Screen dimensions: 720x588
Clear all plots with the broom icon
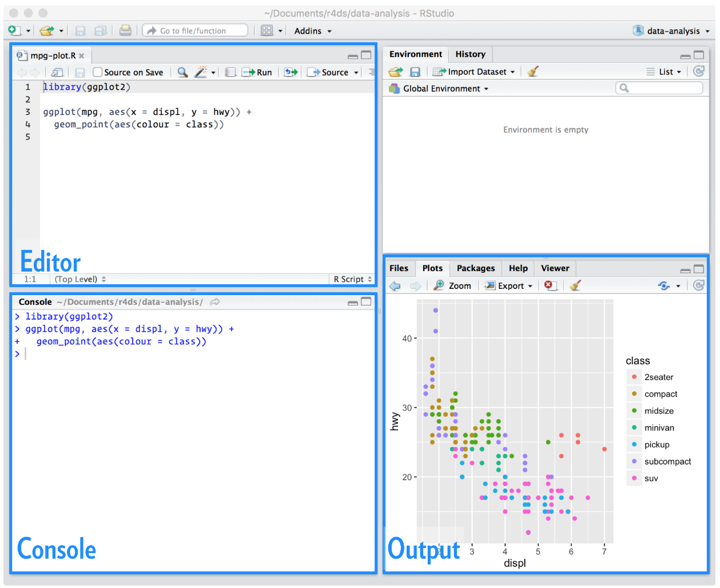click(x=575, y=285)
